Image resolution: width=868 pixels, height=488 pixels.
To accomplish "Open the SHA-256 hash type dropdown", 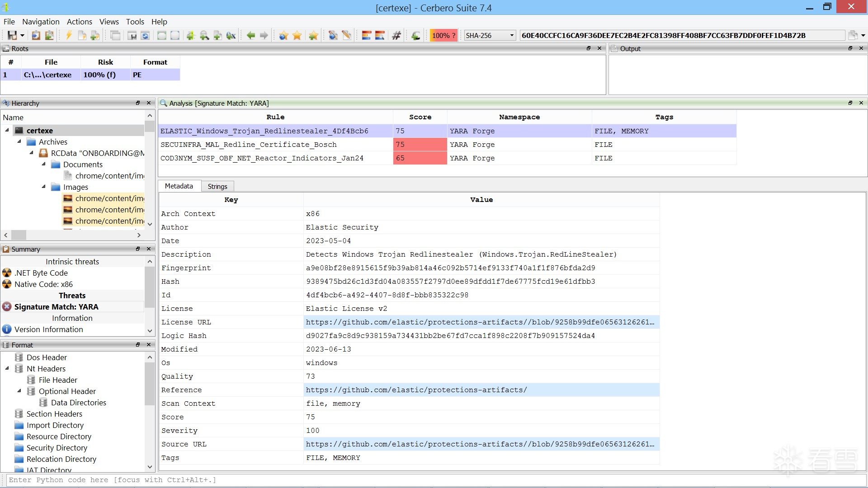I will pos(490,35).
